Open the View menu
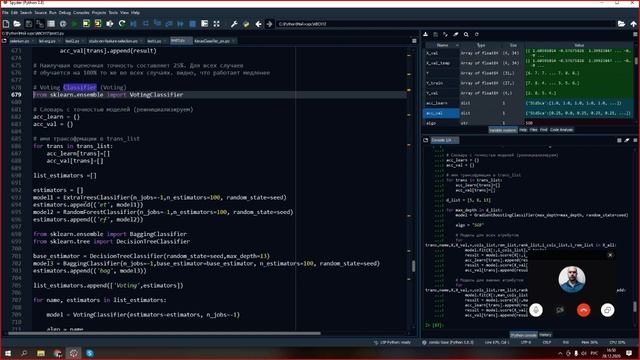Viewport: 640px width, 360px height. pyautogui.click(x=124, y=13)
